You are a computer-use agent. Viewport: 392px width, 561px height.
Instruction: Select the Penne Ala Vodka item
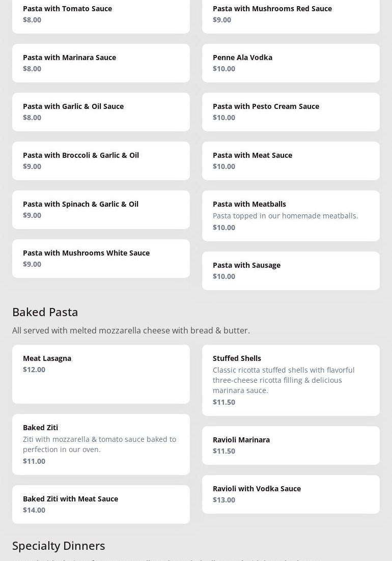(291, 63)
